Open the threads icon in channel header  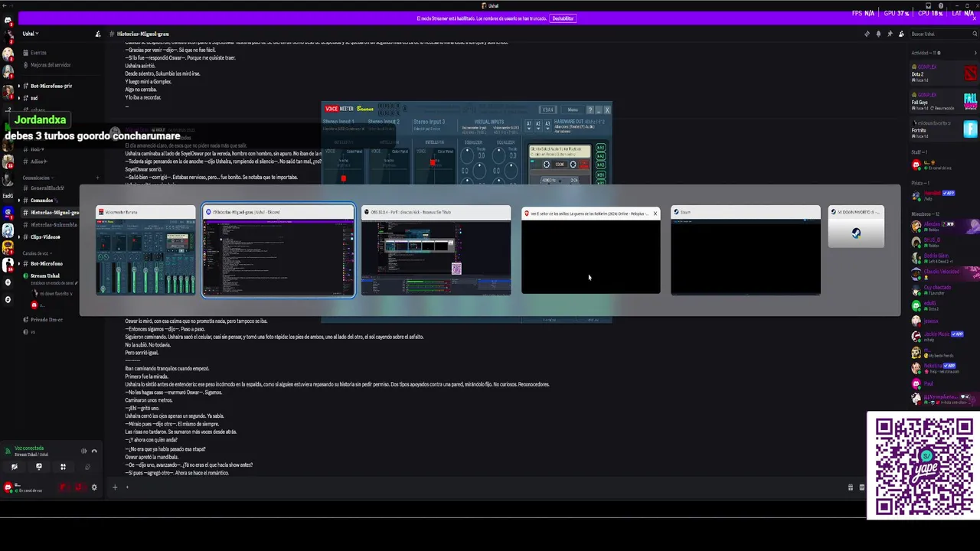(867, 34)
